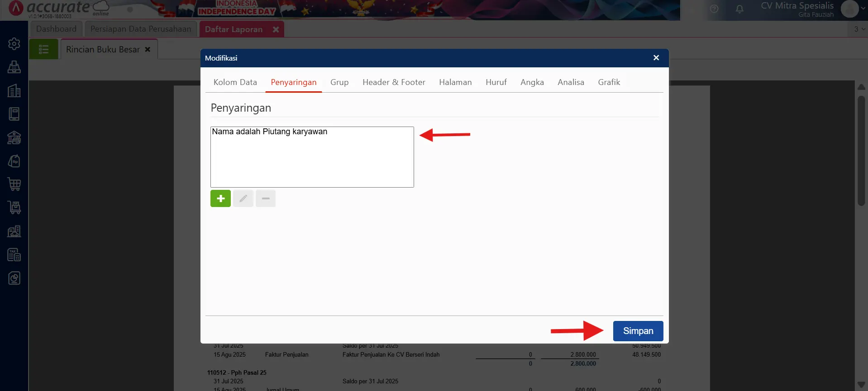Click the report scrollbar down arrow
Image resolution: width=868 pixels, height=391 pixels.
coord(861,385)
